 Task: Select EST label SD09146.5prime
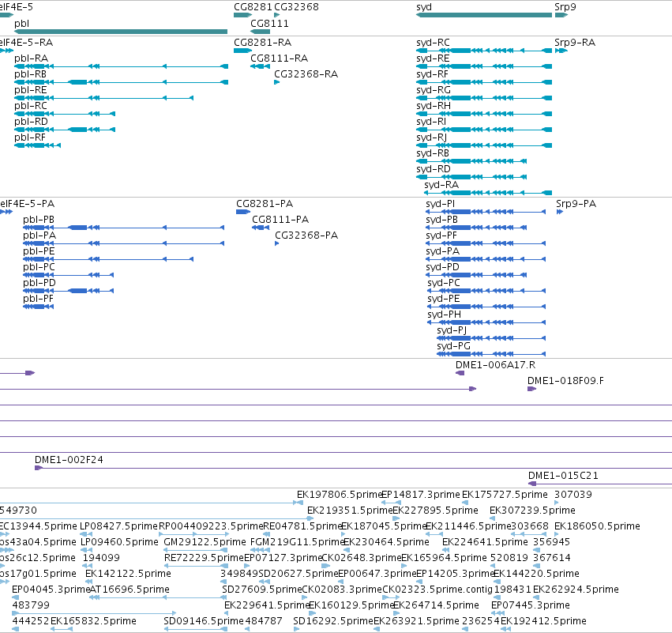[x=204, y=621]
